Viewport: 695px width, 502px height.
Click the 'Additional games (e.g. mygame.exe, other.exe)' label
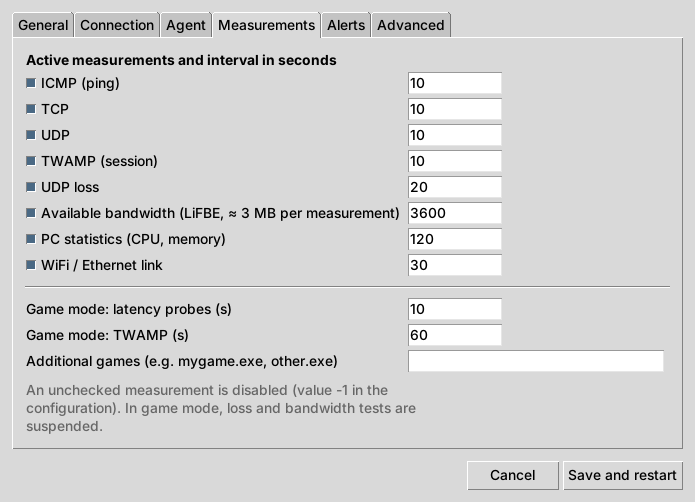click(182, 362)
